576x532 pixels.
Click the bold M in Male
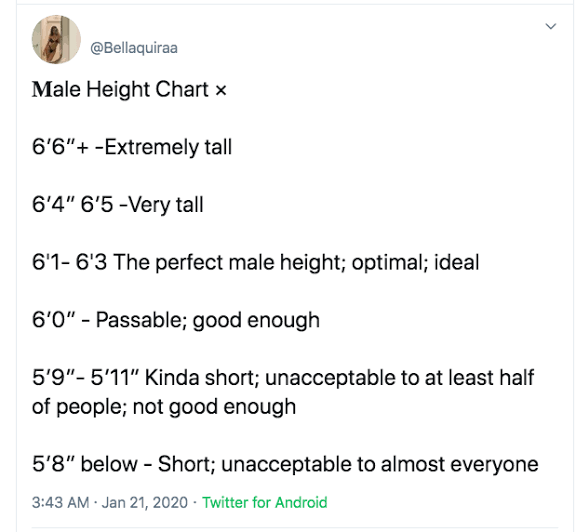40,89
